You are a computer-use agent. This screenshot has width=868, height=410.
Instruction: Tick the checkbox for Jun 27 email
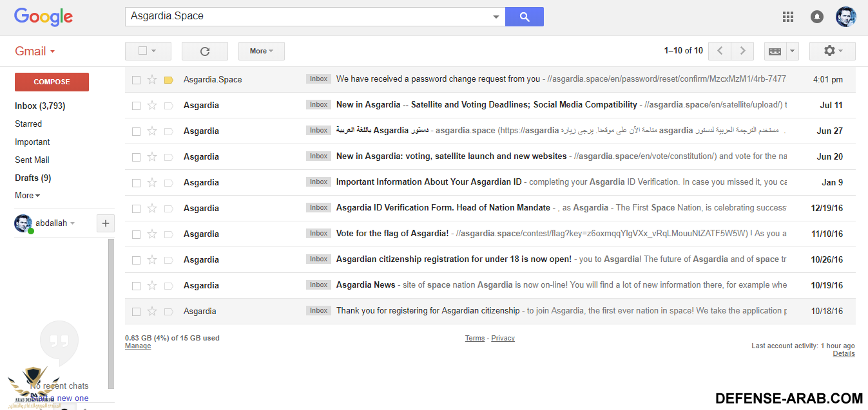coord(136,131)
